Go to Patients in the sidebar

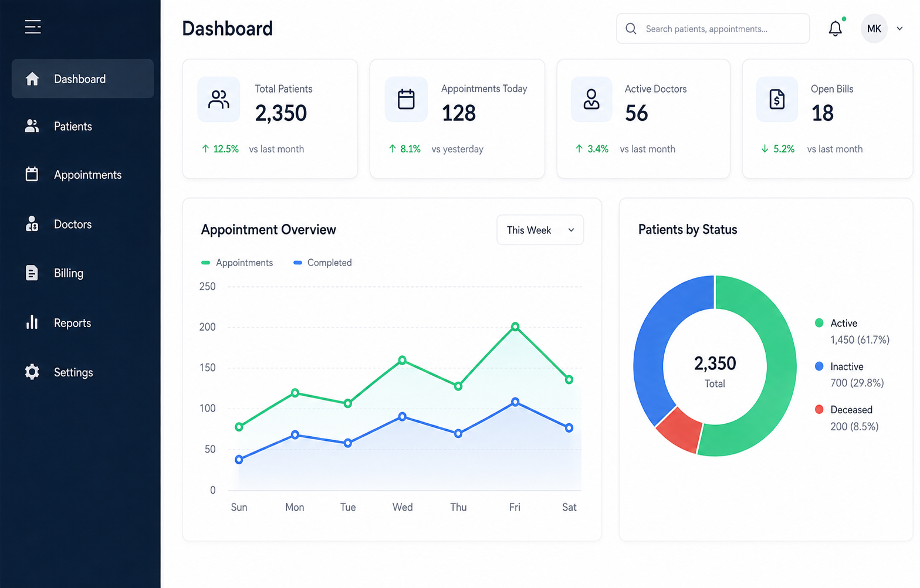tap(83, 126)
